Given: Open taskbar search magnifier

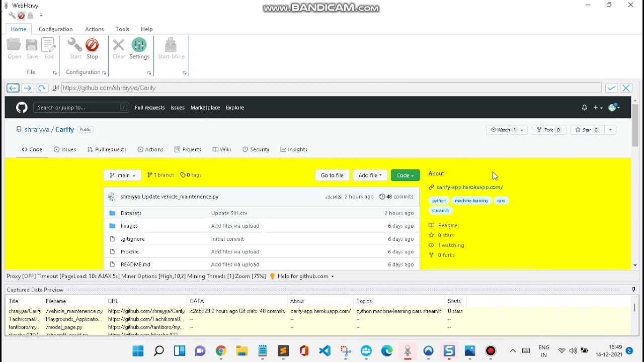Looking at the screenshot, I should point(158,351).
